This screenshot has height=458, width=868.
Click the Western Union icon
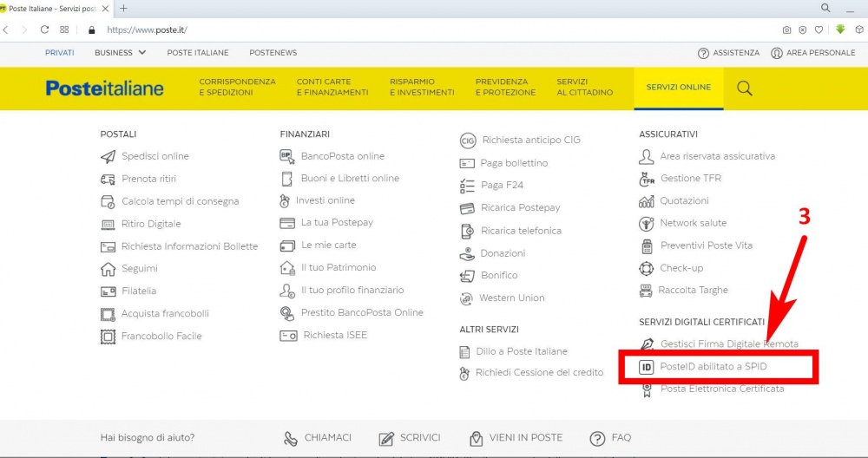pos(466,298)
